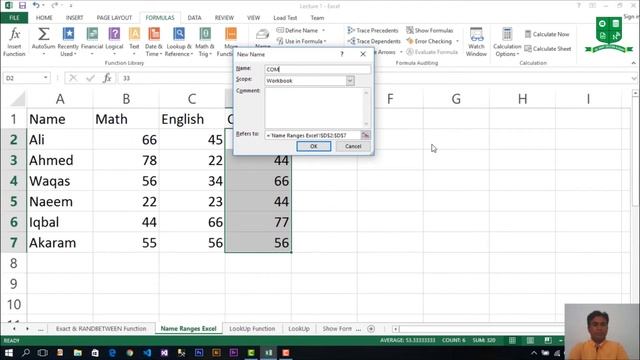The width and height of the screenshot is (640, 360).
Task: Click the Undo arrow
Action: (x=36, y=5)
